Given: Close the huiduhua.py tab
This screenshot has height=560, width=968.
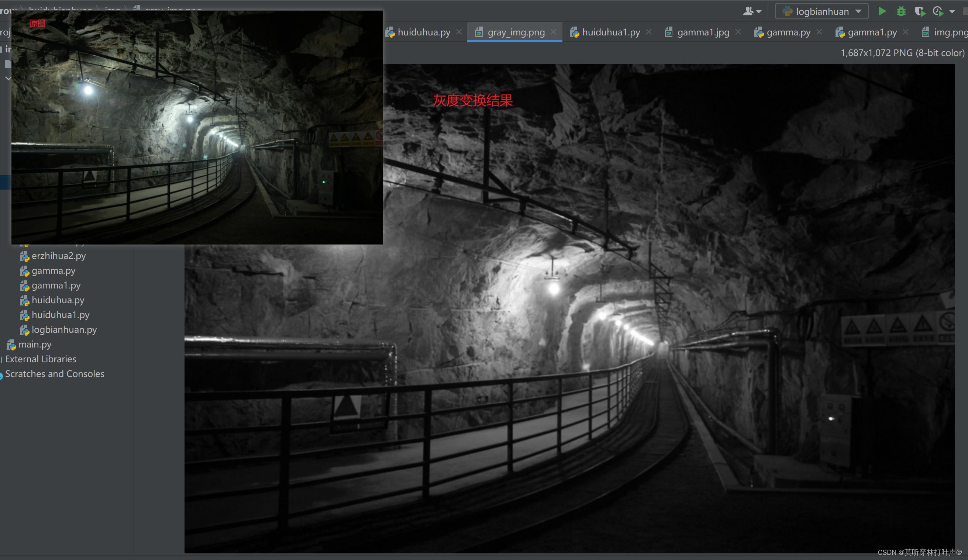Looking at the screenshot, I should (459, 32).
